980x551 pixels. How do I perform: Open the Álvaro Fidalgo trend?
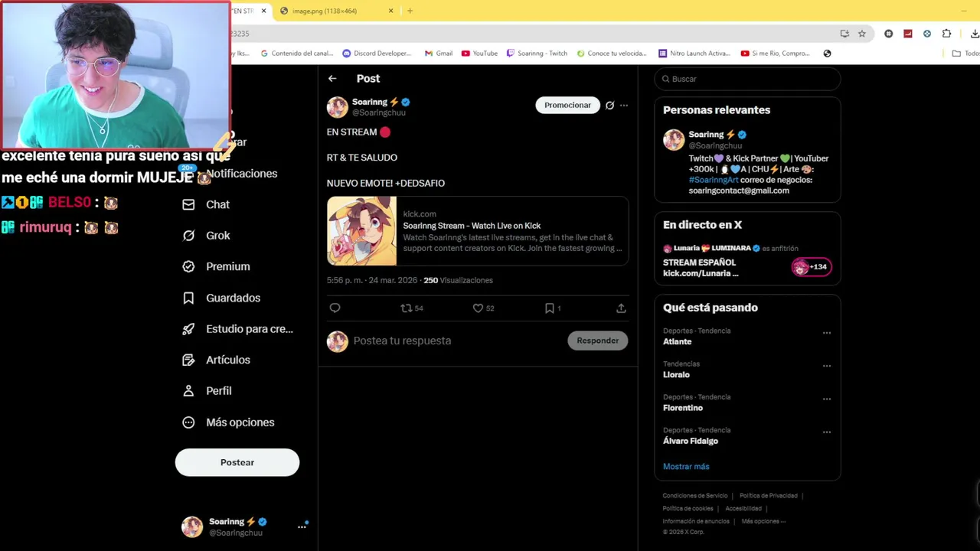click(691, 441)
